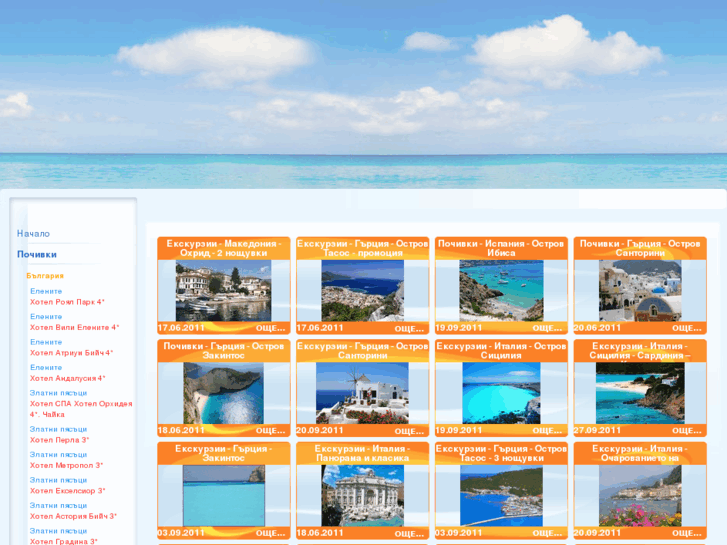
Task: Open Италия - Сицилия - Сардиния title
Action: [x=640, y=351]
